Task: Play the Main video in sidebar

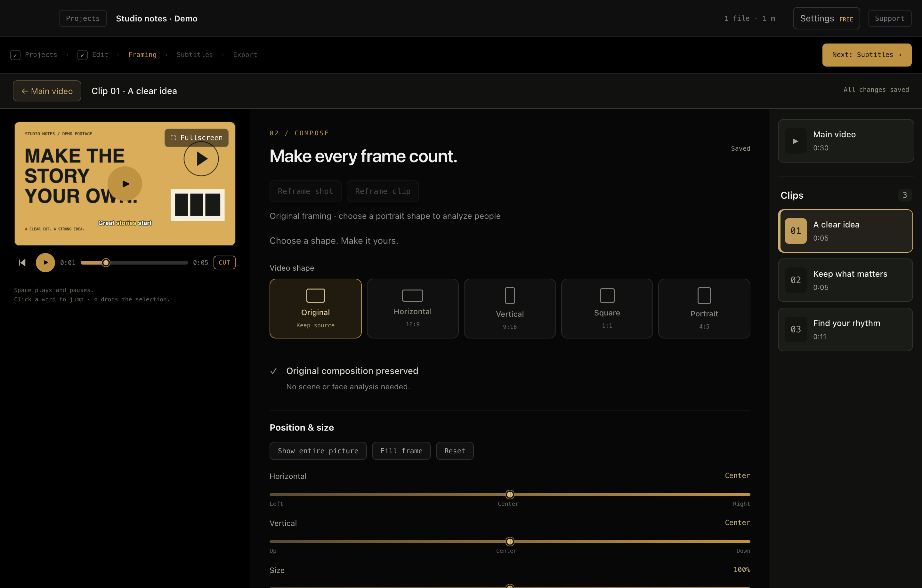Action: click(796, 141)
